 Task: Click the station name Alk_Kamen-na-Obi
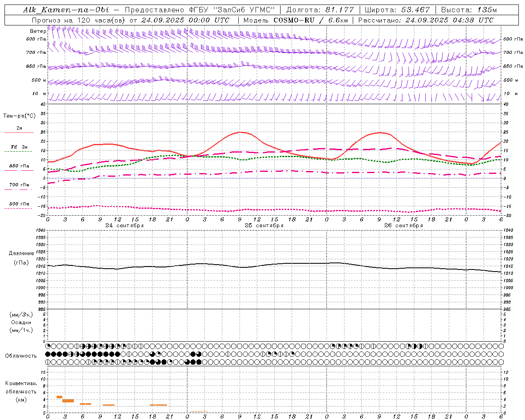(x=66, y=10)
